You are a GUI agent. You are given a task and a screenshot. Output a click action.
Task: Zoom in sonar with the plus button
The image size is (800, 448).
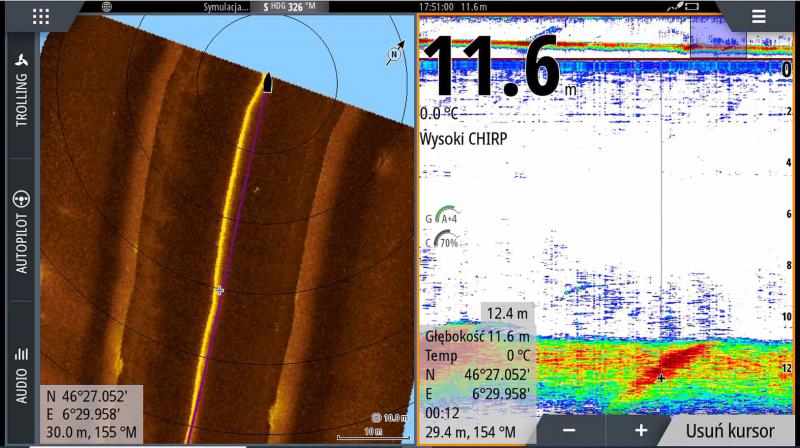pos(640,430)
